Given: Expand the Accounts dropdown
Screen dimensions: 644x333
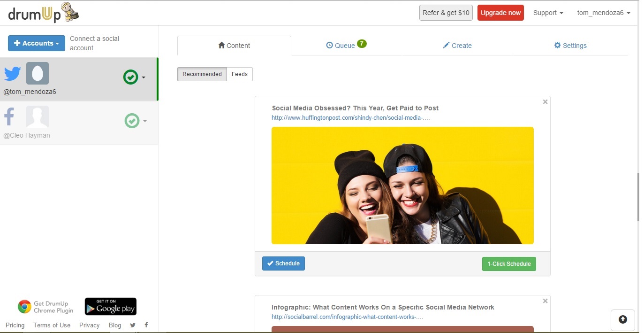Looking at the screenshot, I should 37,43.
